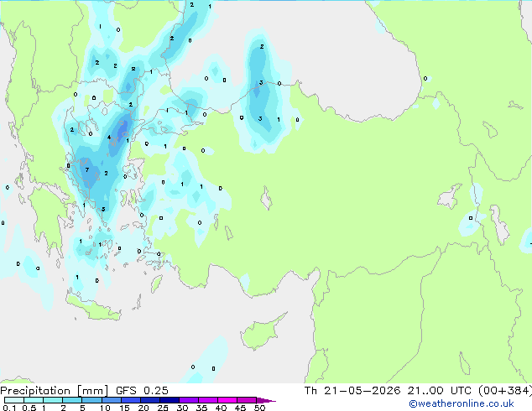The width and height of the screenshot is (532, 411).
Task: Click the legend label '50'
Action: click(259, 408)
